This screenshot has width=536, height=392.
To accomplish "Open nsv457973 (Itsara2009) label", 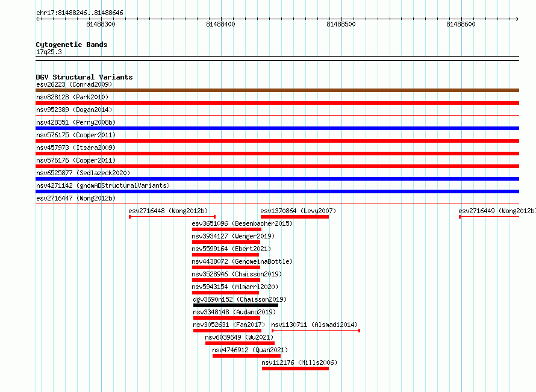I will pyautogui.click(x=76, y=148).
